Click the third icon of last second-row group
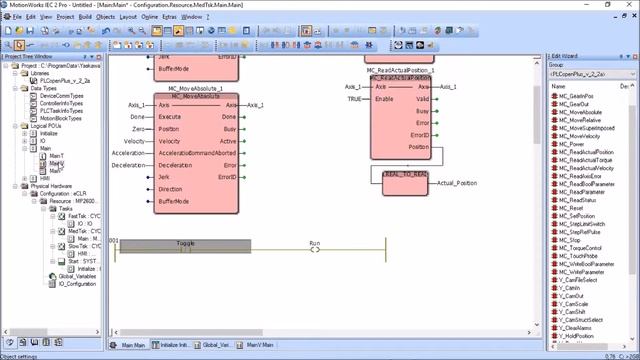The image size is (640, 360). pos(420,45)
